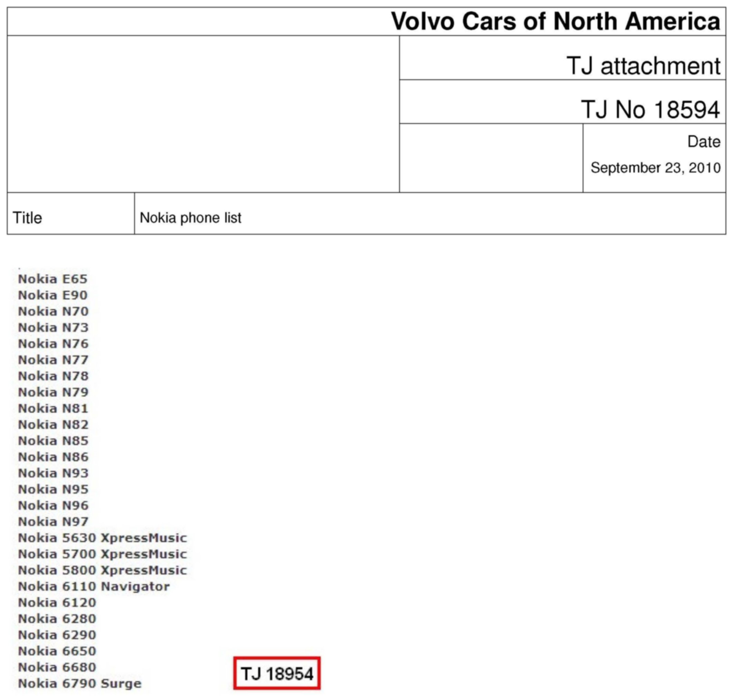Select the 'Nokia N85' list entry
This screenshot has height=700, width=729.
pyautogui.click(x=53, y=440)
